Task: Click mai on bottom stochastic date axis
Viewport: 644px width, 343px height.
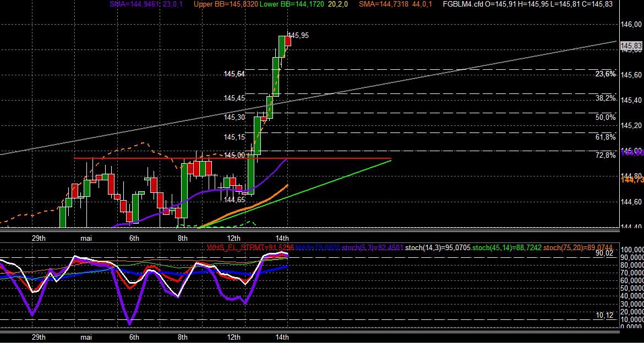Action: pyautogui.click(x=86, y=338)
